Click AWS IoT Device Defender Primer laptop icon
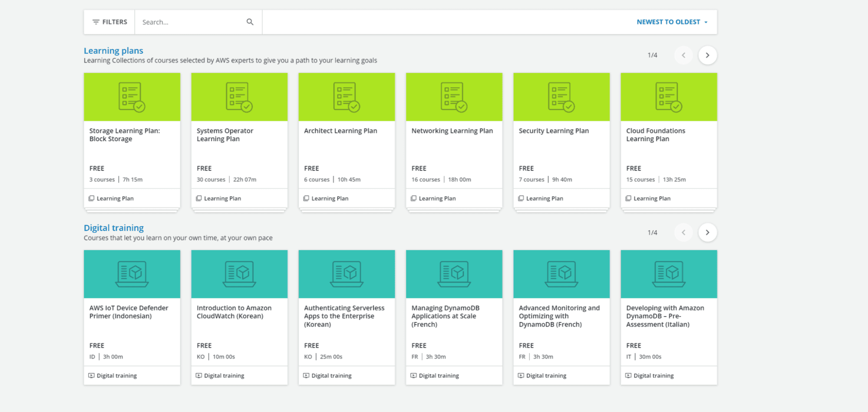The width and height of the screenshot is (868, 412). pyautogui.click(x=132, y=274)
